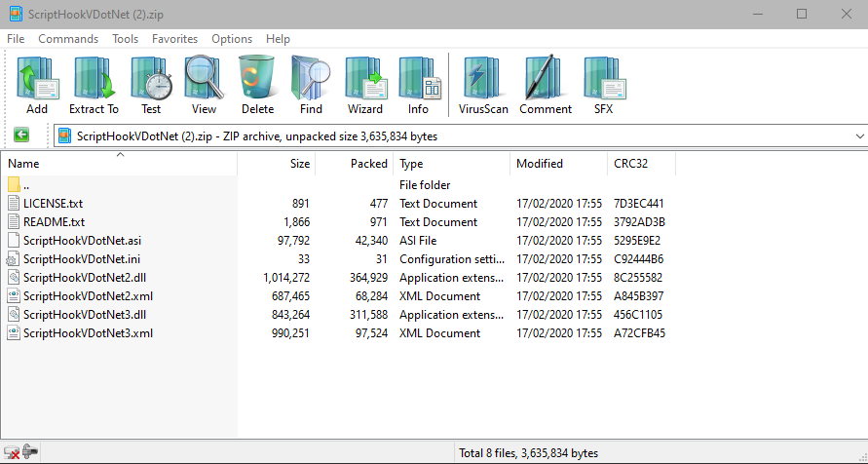Open the File menu
The width and height of the screenshot is (868, 464).
tap(16, 39)
